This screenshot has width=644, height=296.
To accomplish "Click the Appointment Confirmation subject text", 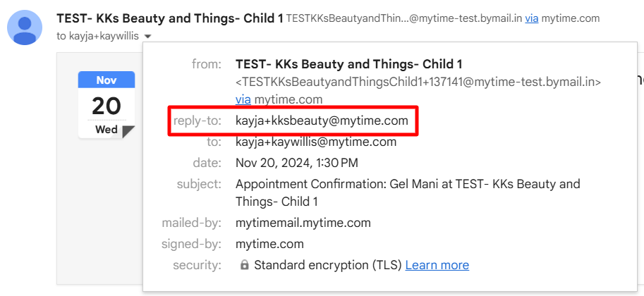I will point(408,192).
